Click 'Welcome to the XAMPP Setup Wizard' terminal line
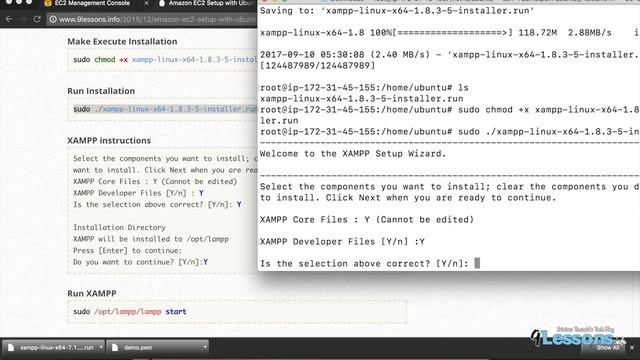Viewport: 640px width, 360px height. 353,154
